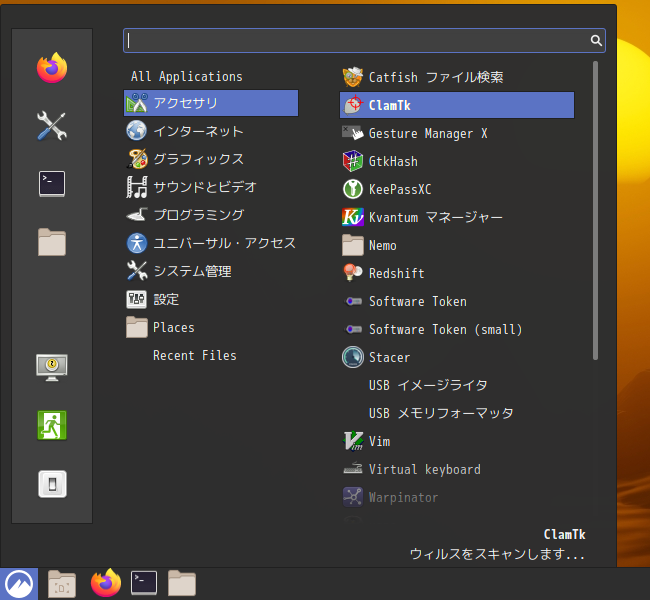Open the 設定 category

[211, 299]
